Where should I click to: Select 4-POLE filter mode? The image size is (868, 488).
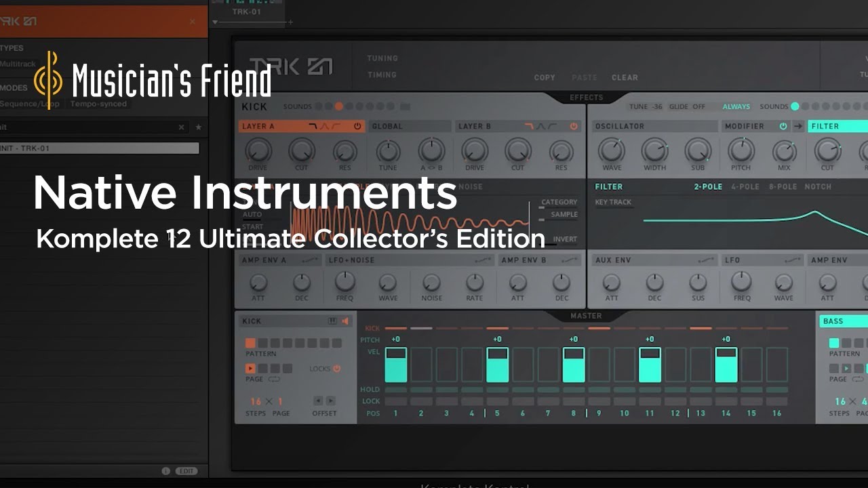coord(745,186)
